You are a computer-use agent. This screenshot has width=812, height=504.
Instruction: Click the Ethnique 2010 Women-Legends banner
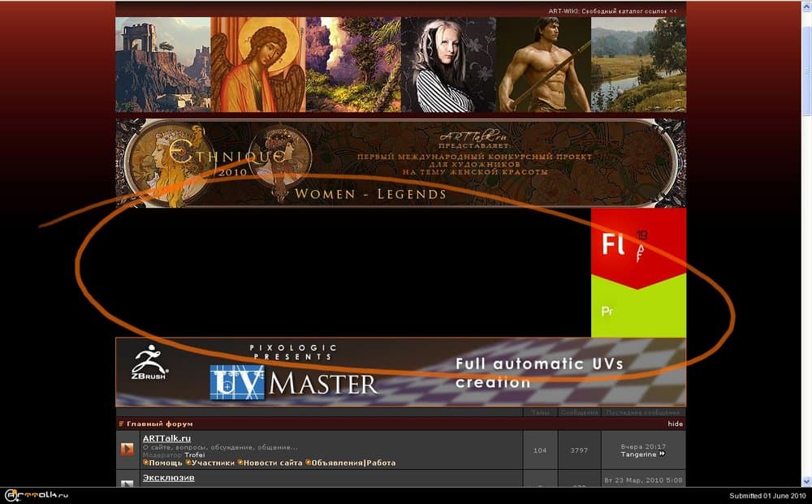coord(400,163)
